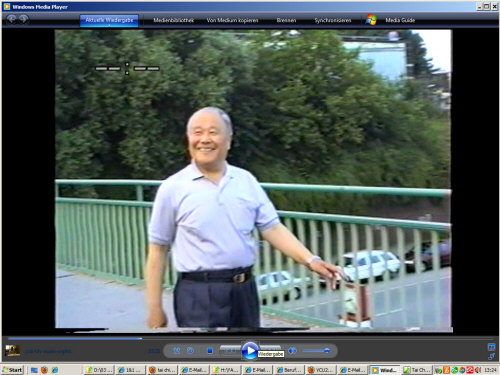Viewport: 500px width, 375px height.
Task: Switch to the Medienbibliothek tab
Action: point(173,20)
